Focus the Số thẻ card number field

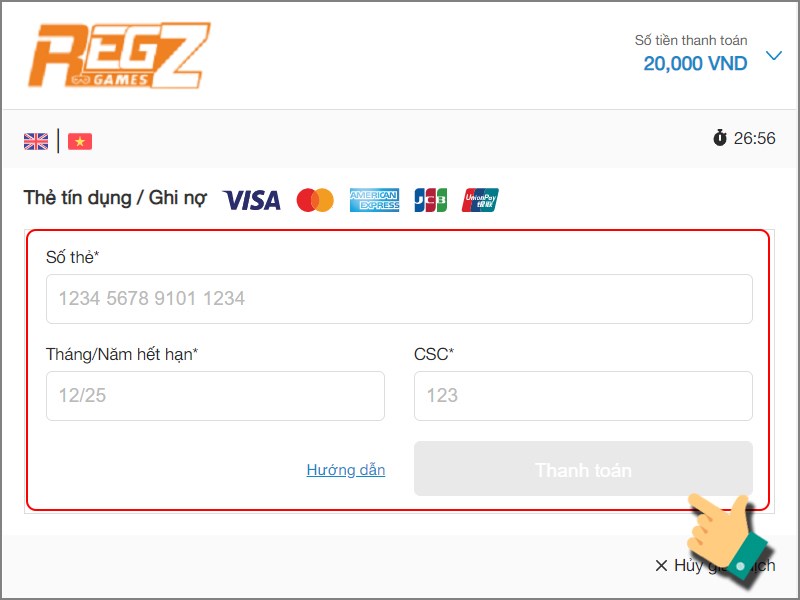(x=399, y=299)
